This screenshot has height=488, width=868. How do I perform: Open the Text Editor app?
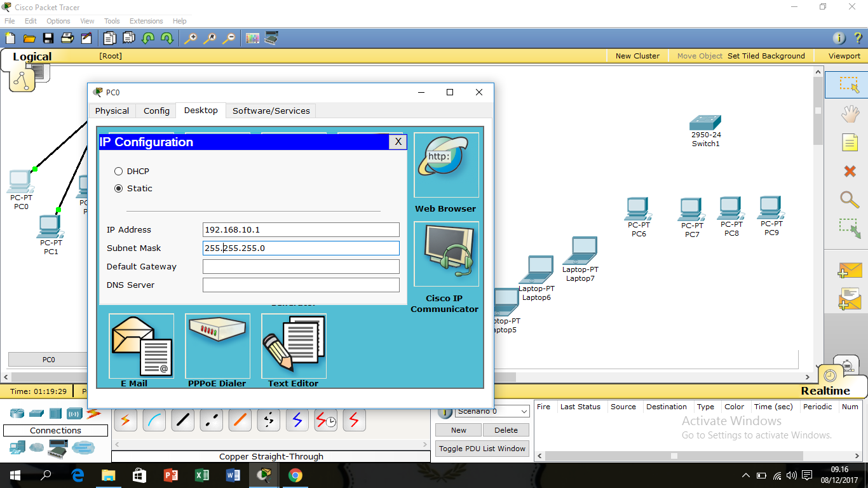click(294, 346)
